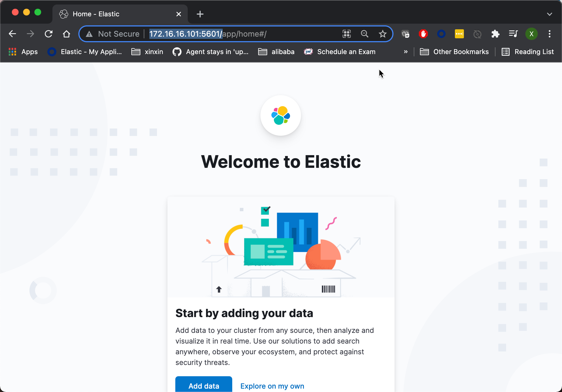Click the browser back arrow
This screenshot has width=562, height=392.
tap(12, 34)
